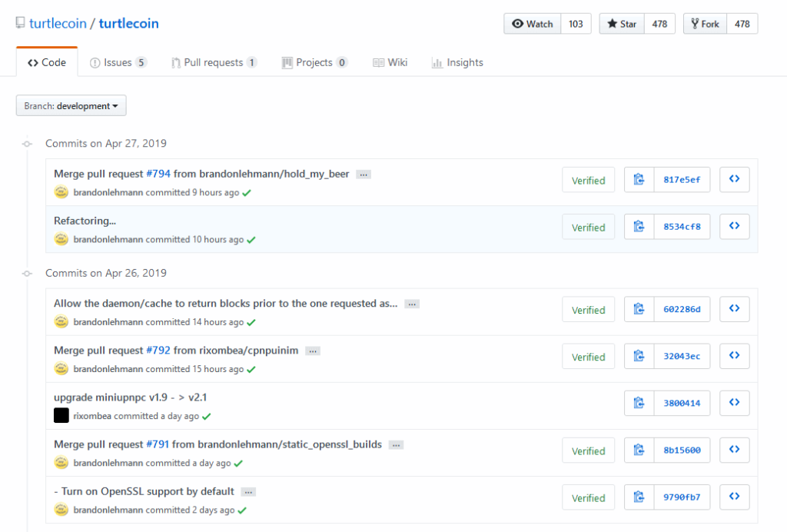The height and width of the screenshot is (532, 787).
Task: Expand the truncated daemon/cache commit description
Action: click(411, 303)
